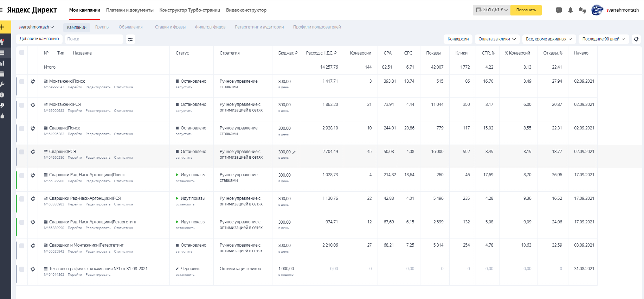Check the Сварщики и Монтажники|Ретергетинг row checkbox
This screenshot has width=644, height=299.
coord(22,246)
